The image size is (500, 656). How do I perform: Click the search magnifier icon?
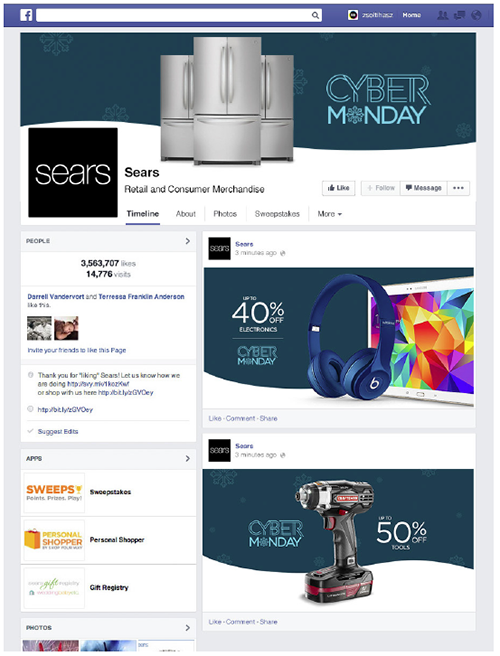pos(315,15)
